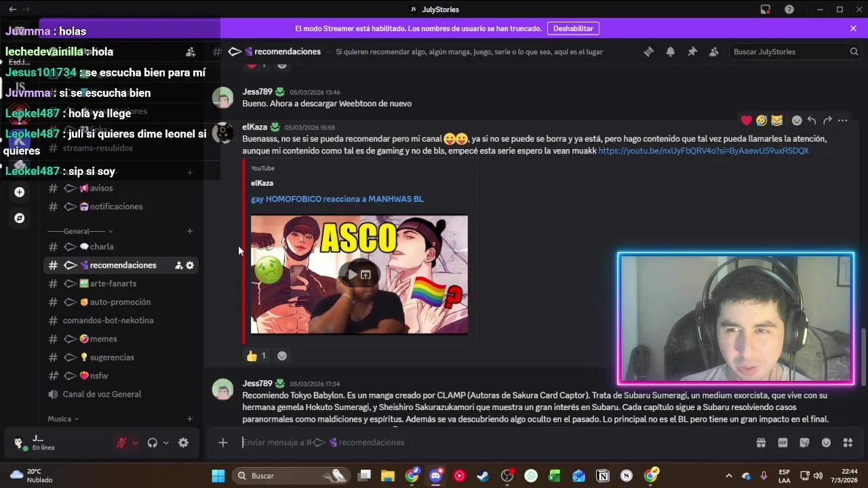868x488 pixels.
Task: Click Jess789 avatar on Tokyo Babylon message
Action: tap(222, 389)
